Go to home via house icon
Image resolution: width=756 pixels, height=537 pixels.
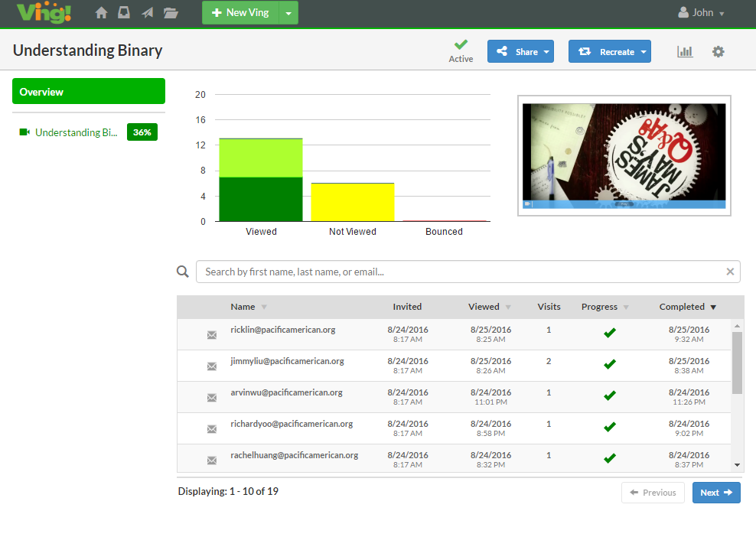101,13
